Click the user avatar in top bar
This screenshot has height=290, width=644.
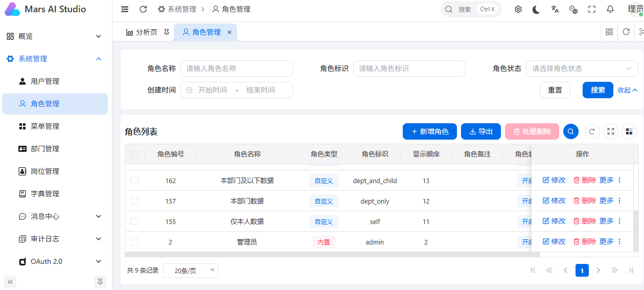click(635, 9)
